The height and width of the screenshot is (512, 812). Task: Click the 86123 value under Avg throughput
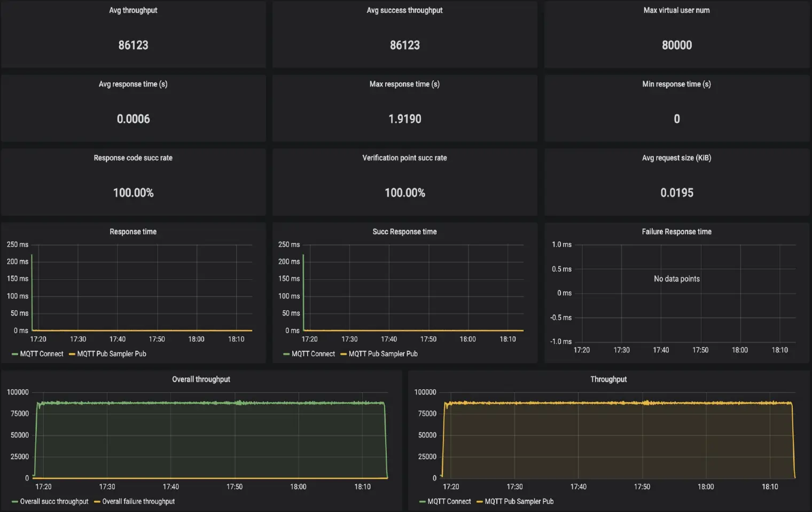click(133, 45)
